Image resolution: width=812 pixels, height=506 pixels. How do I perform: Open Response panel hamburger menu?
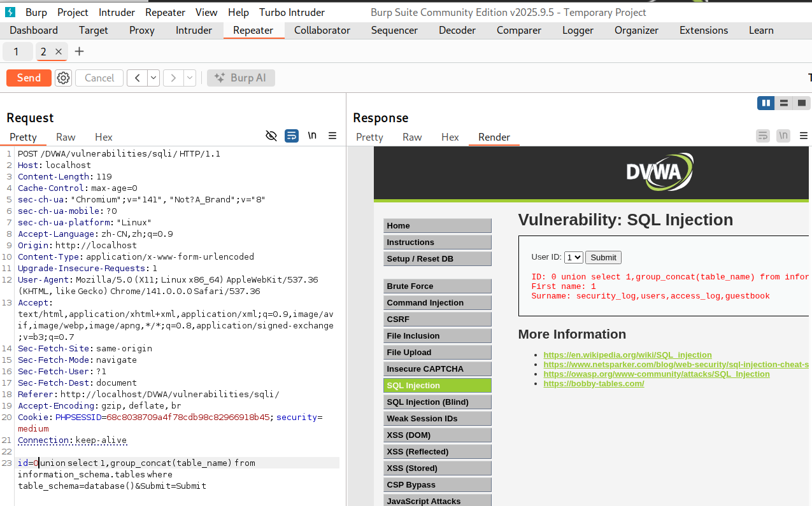[x=804, y=136]
